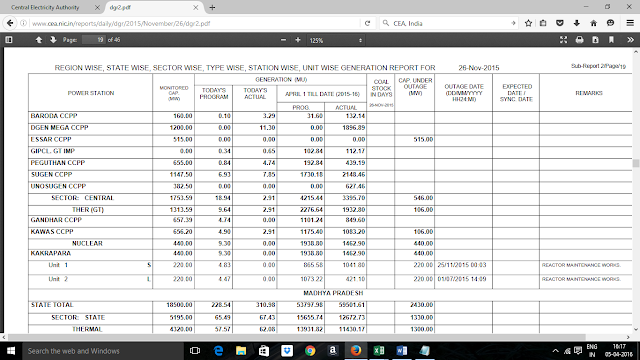This screenshot has width=640, height=360.
Task: Print the PDF document
Action: point(579,40)
